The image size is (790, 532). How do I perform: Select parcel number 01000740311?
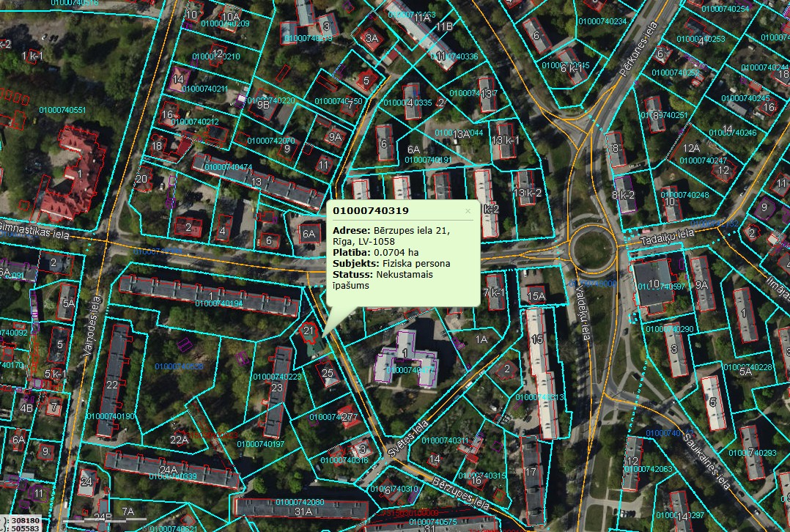click(x=446, y=441)
